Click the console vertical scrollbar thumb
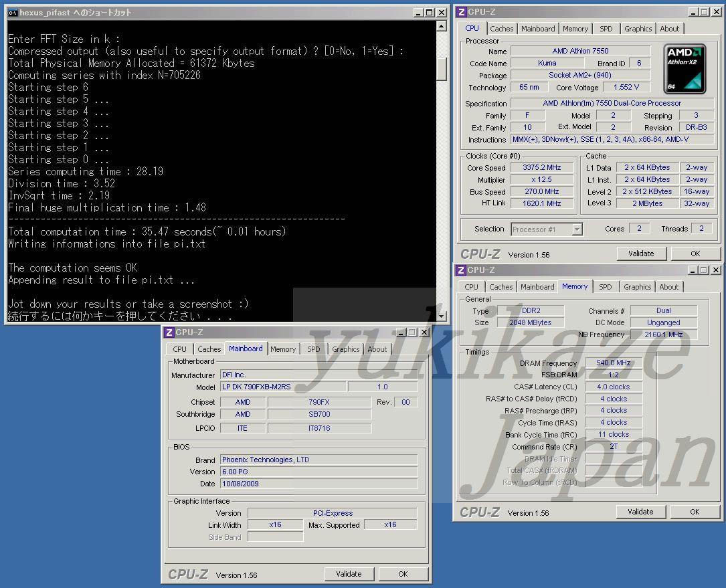This screenshot has height=588, width=726. click(441, 70)
